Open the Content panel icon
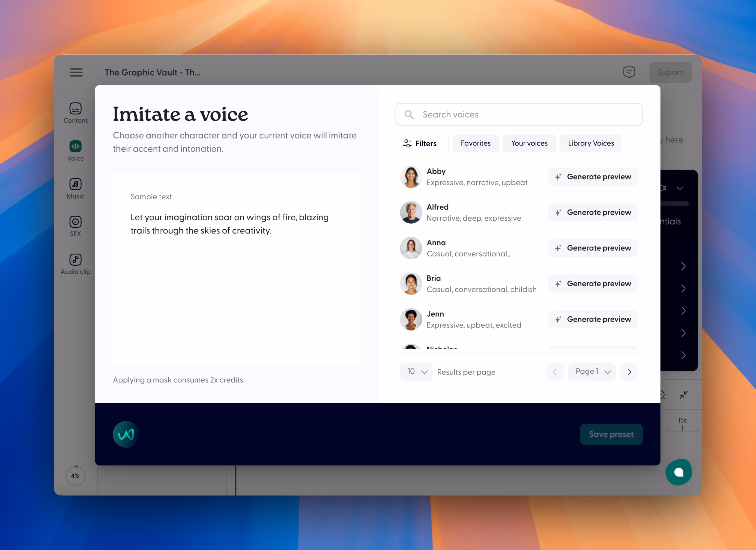The image size is (756, 550). point(75,108)
